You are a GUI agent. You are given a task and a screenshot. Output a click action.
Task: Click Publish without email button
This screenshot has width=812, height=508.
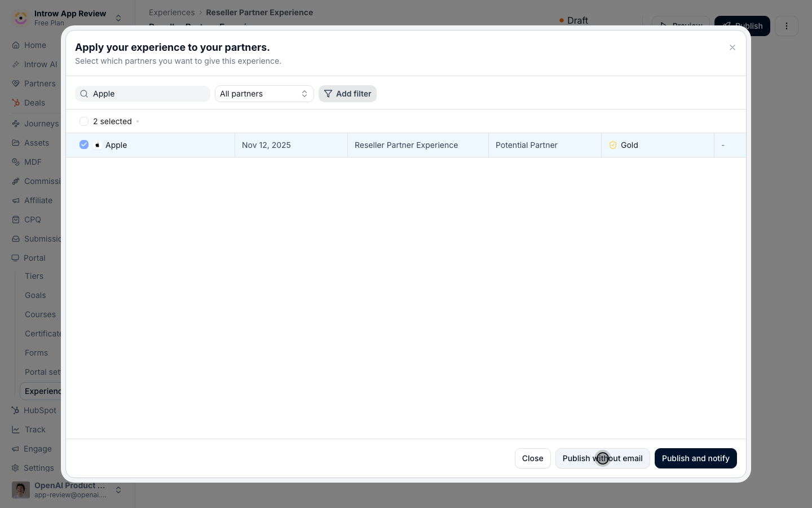click(602, 458)
